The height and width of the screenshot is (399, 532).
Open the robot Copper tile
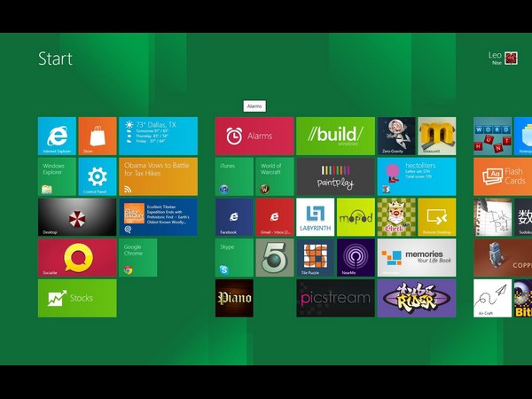[x=503, y=257]
